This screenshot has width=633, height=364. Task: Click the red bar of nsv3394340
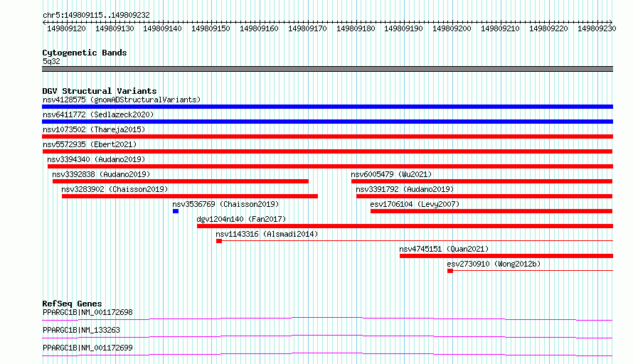pos(330,166)
